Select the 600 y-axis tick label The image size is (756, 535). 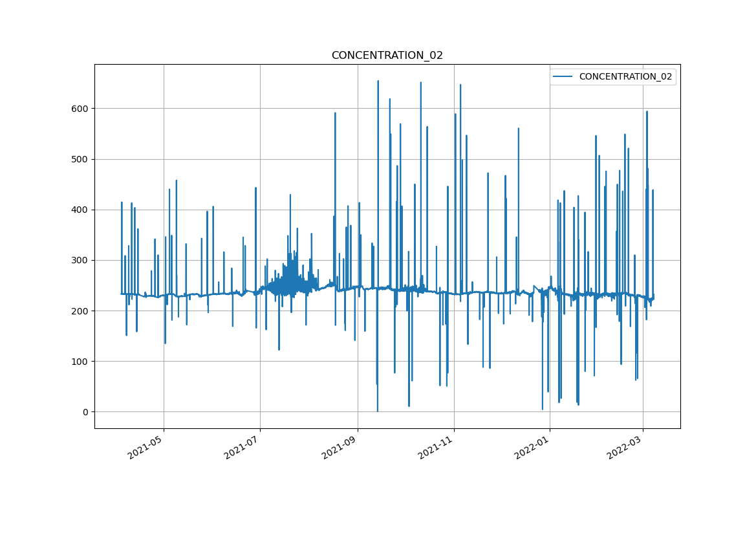coord(80,109)
